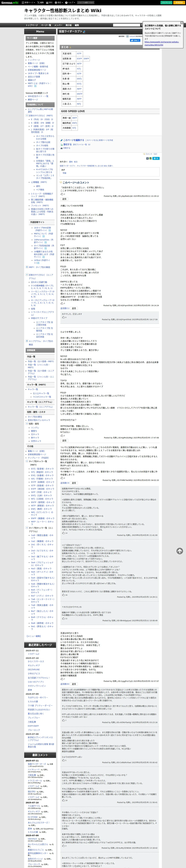Screen dimensions: 186x868
Task: Open イカゲーム2 in recently updated pages
Action: 33,654
